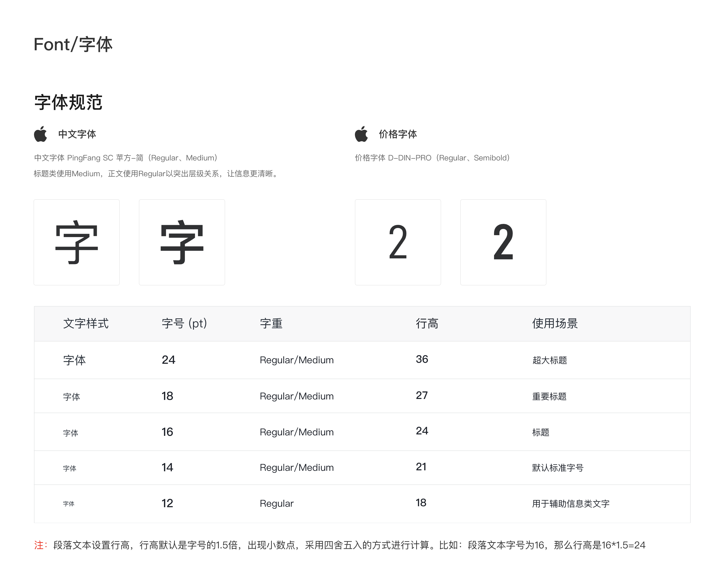Click the 默认标准字号 usage cell
Screen dimensions: 728x580
point(558,468)
